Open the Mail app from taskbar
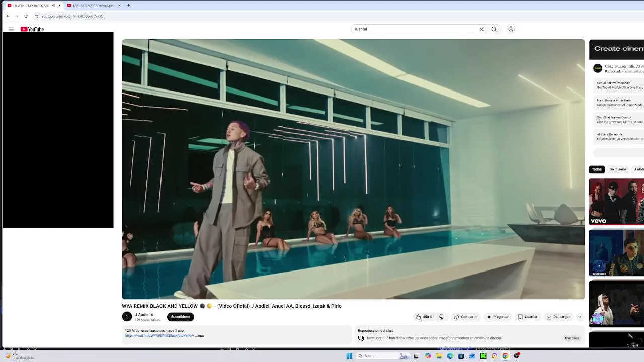This screenshot has width=644, height=362. (472, 356)
